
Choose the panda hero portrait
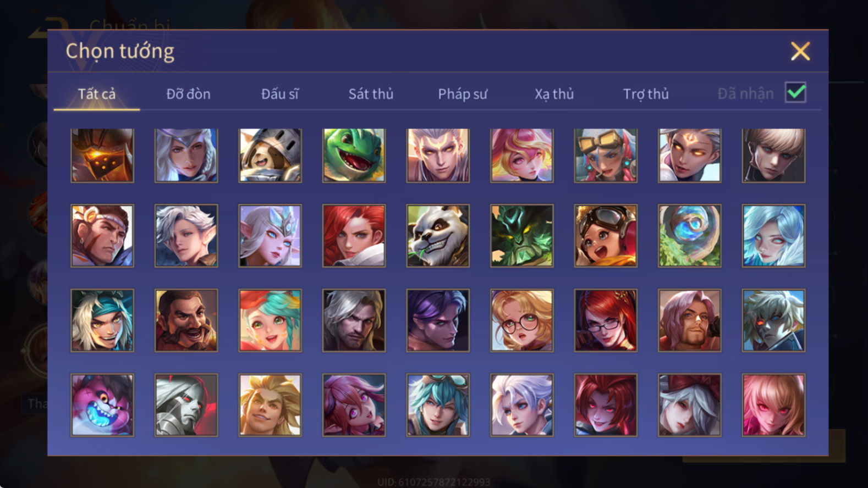click(438, 236)
